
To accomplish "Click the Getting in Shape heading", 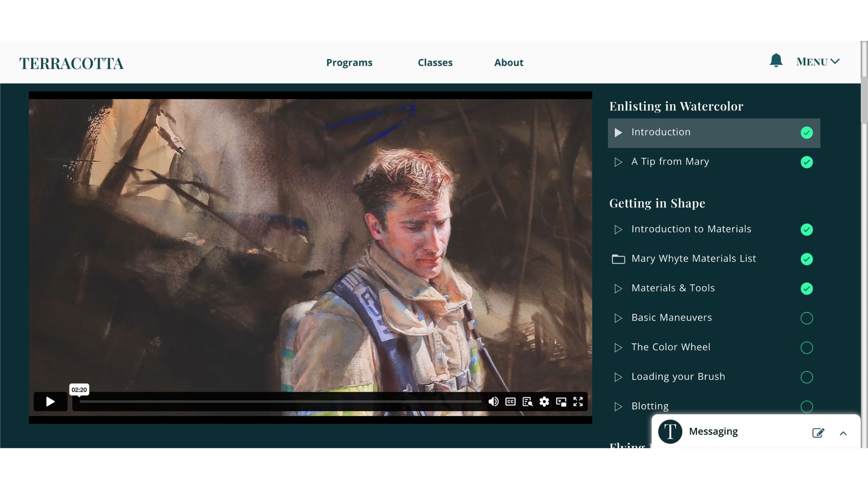I will [x=657, y=203].
